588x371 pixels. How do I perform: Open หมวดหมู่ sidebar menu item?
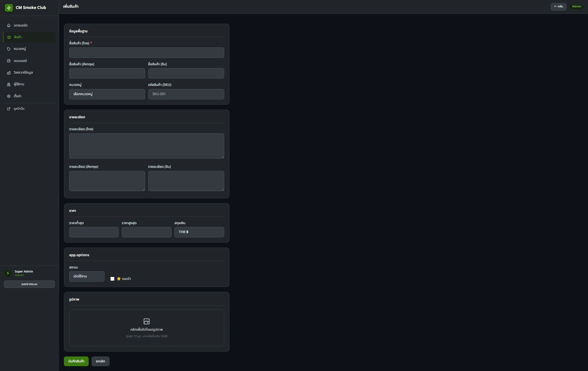[x=30, y=49]
